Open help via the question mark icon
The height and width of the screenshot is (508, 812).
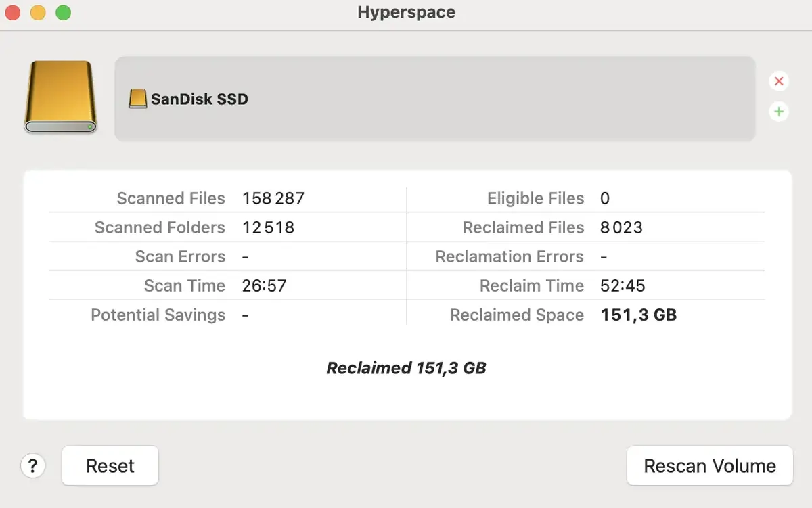(x=32, y=465)
